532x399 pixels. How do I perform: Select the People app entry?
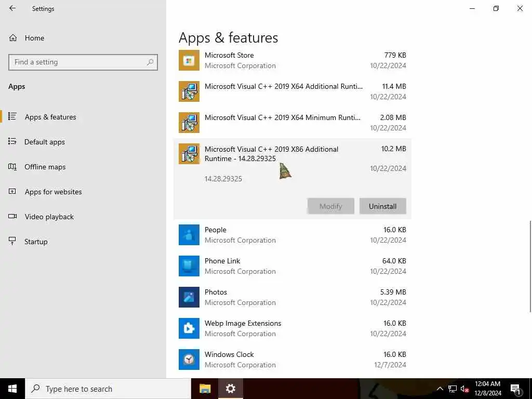(292, 235)
